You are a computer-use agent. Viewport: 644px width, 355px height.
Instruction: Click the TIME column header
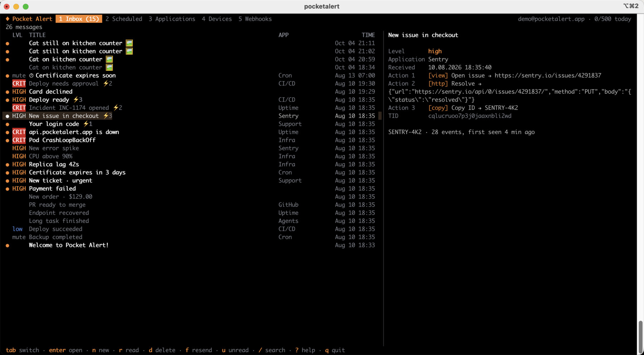tap(368, 35)
